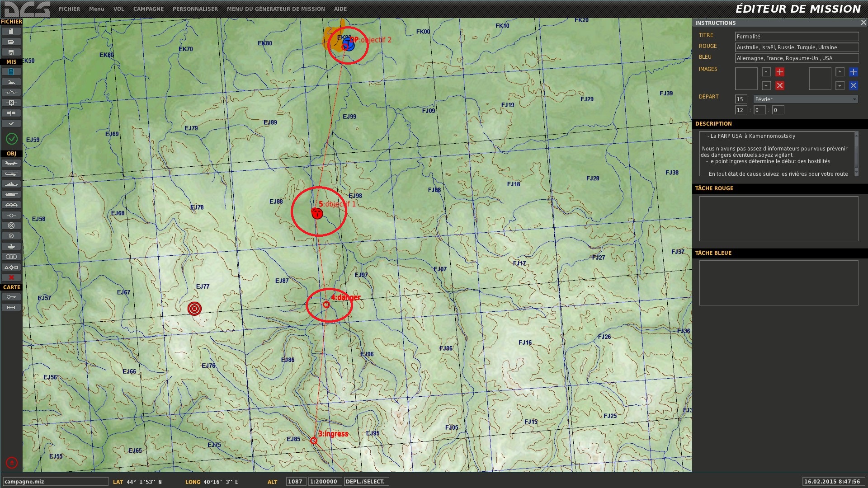Save mission floppy disk icon

(x=11, y=52)
